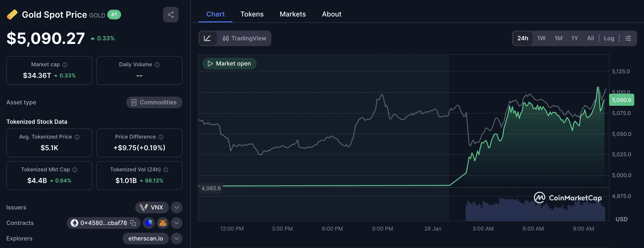
Task: Switch the chart to Log scale
Action: click(x=609, y=38)
